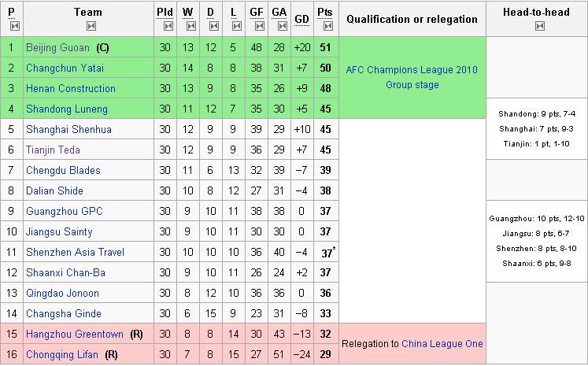Sort table by position column icon
The height and width of the screenshot is (366, 588).
point(15,26)
